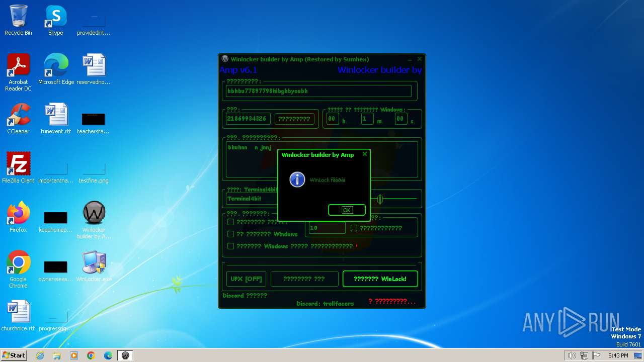Click the seconds field of the Windows timer
Viewport: 644px width, 362px height.
pyautogui.click(x=400, y=119)
